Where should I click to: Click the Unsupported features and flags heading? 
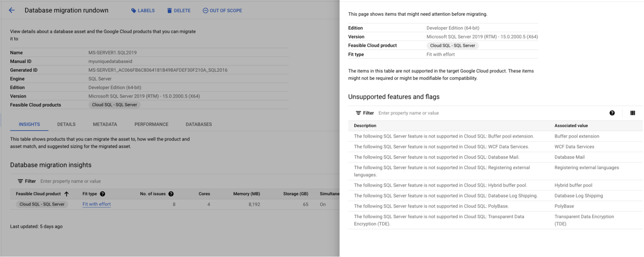(x=394, y=97)
